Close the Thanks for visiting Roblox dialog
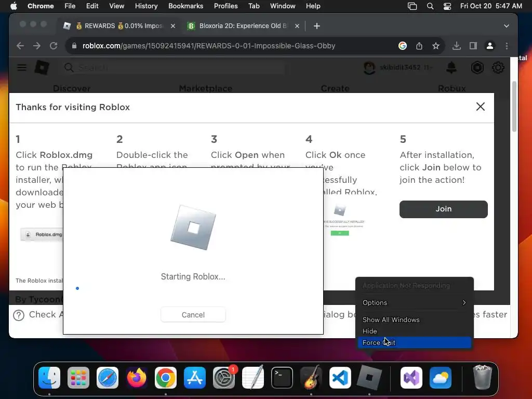This screenshot has height=399, width=532. (481, 107)
